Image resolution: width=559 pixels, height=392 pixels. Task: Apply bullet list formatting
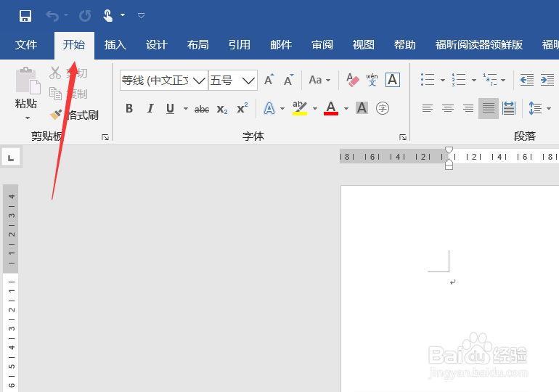[x=427, y=80]
